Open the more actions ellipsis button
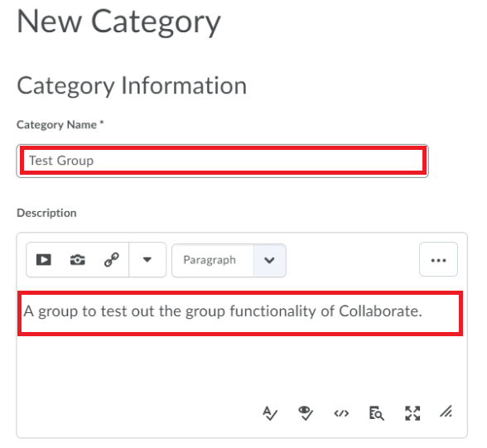This screenshot has width=487, height=448. tap(438, 259)
